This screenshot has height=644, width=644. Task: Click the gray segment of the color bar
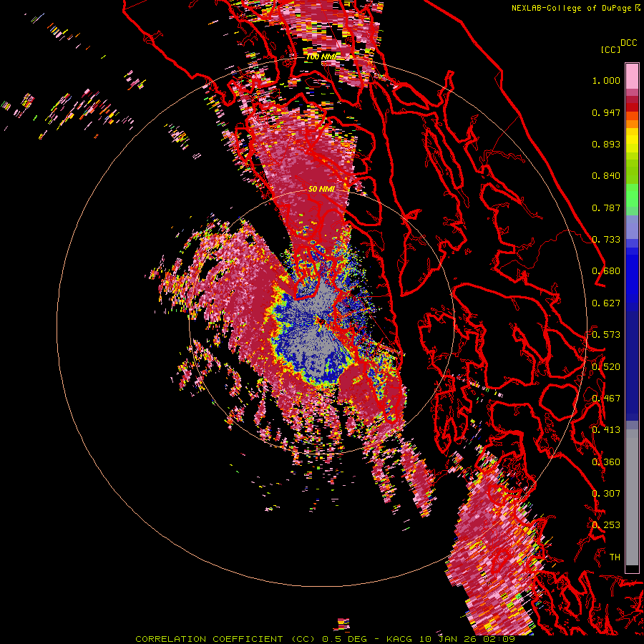point(632,497)
